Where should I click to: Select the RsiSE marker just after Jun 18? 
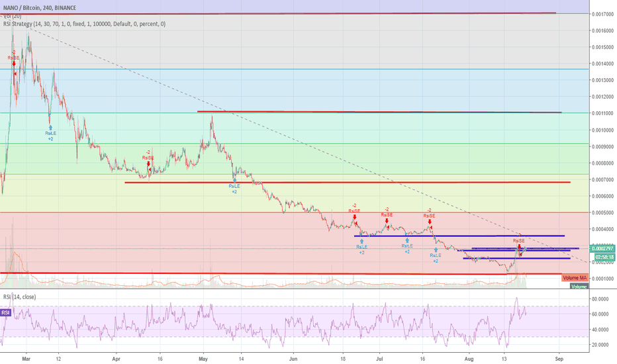[x=355, y=211]
